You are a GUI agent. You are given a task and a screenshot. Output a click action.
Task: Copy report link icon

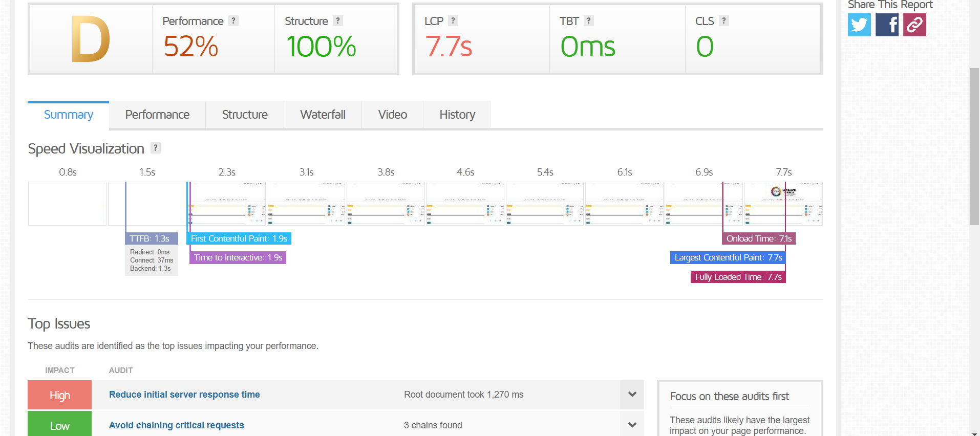[914, 25]
